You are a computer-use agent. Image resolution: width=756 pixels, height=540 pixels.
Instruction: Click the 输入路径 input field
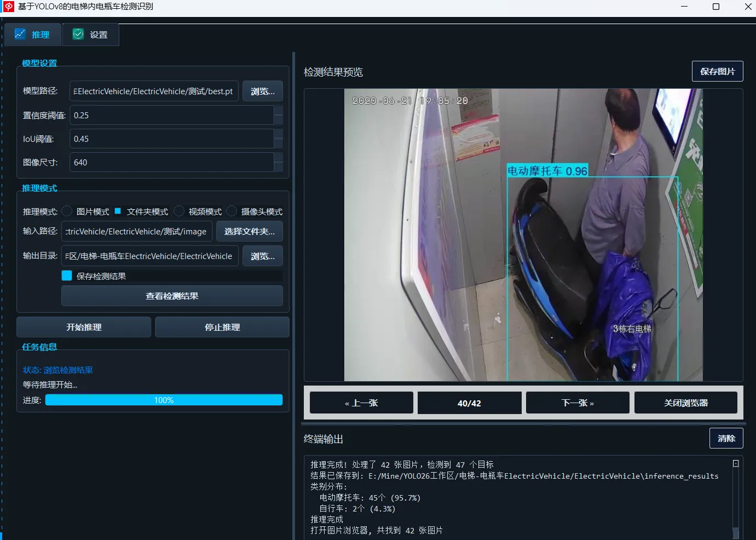[137, 232]
